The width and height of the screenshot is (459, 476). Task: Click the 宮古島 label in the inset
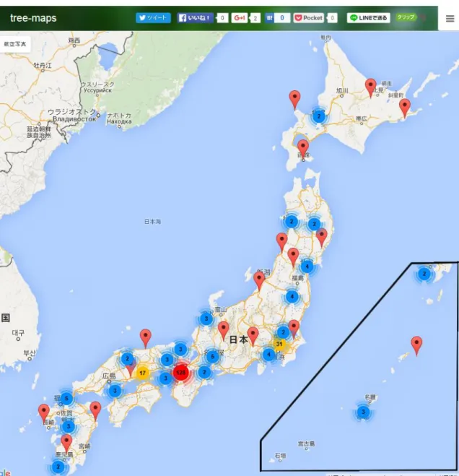click(x=306, y=443)
